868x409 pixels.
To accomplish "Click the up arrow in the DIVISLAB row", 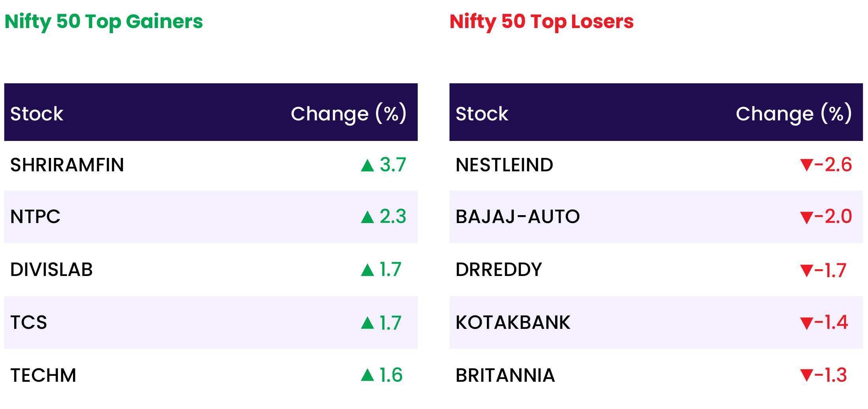I will click(367, 270).
